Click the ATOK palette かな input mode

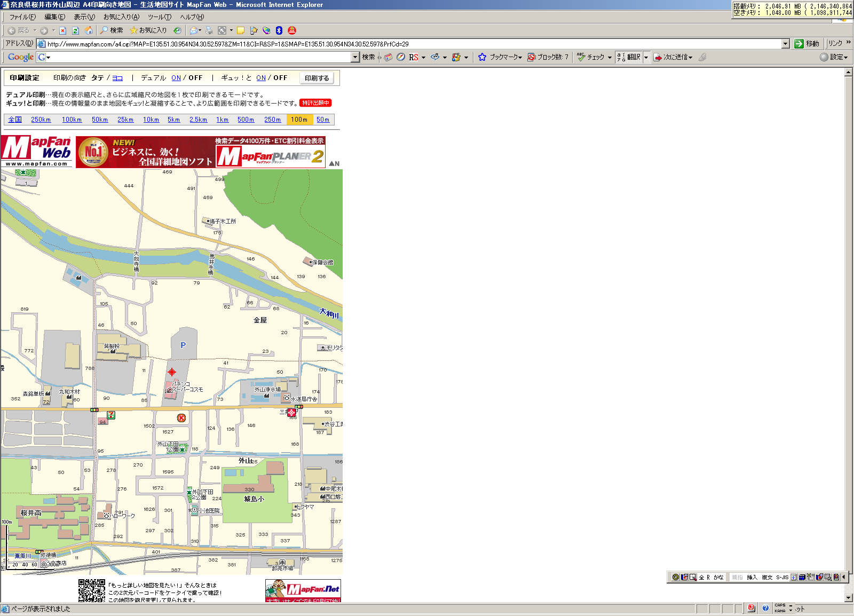pyautogui.click(x=718, y=577)
